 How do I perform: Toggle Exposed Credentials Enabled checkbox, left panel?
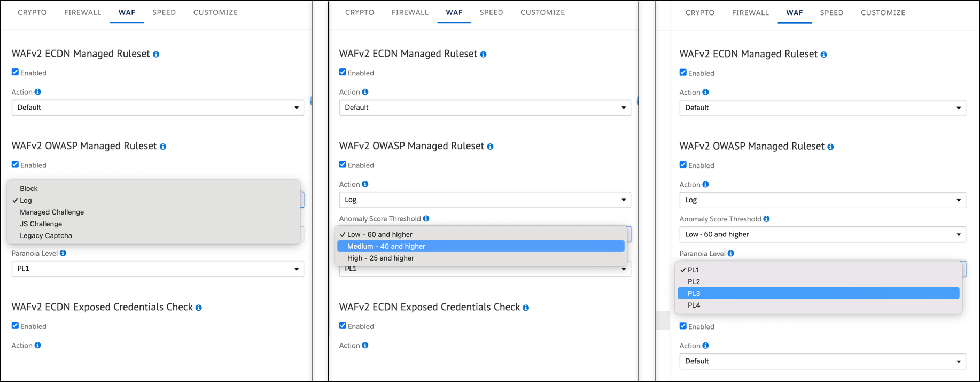(15, 325)
